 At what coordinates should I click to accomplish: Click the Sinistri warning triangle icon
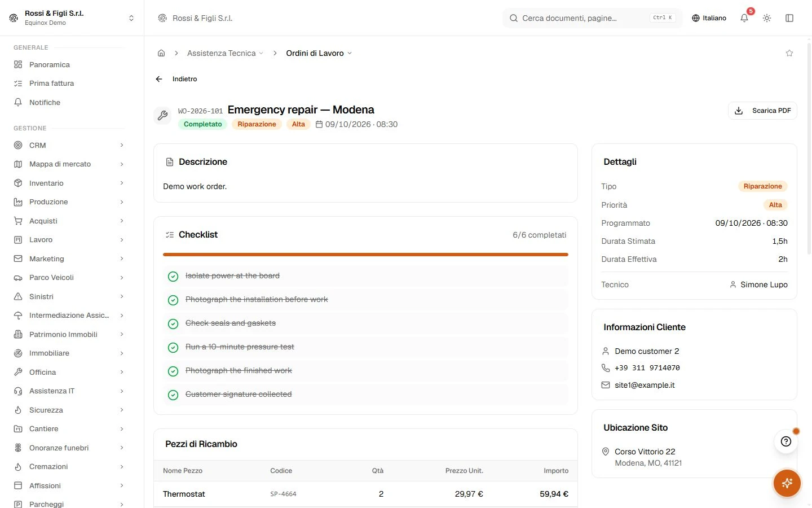(x=18, y=296)
